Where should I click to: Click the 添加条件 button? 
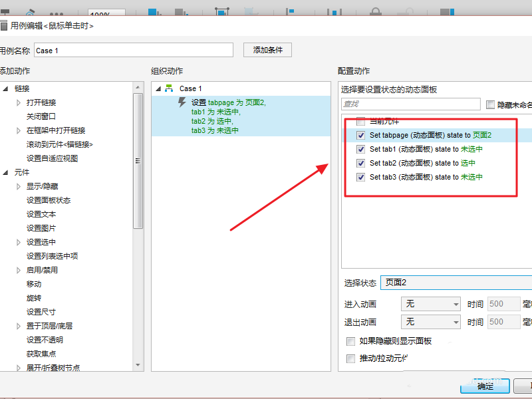point(267,50)
